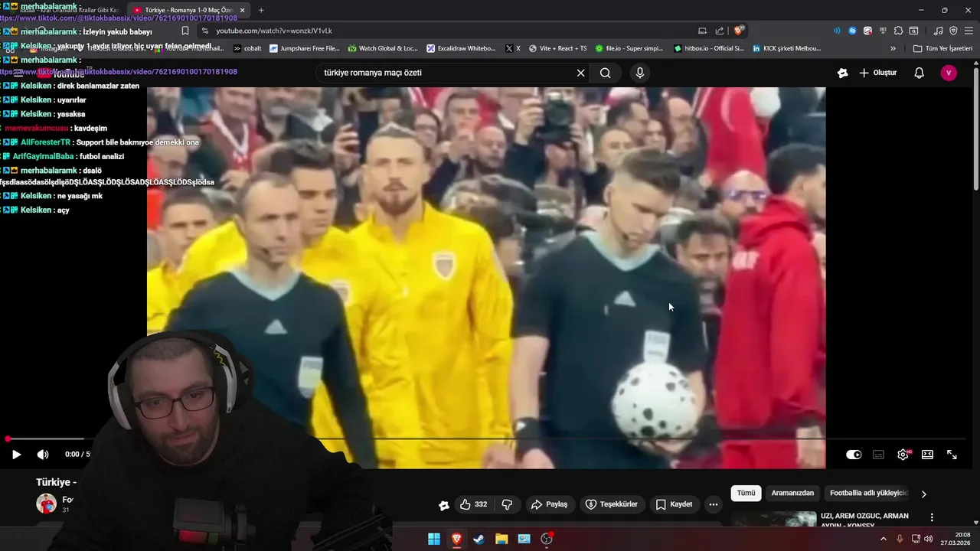980x551 pixels.
Task: Open the UZI, AREM OZGUC video thumbnail
Action: (774, 520)
